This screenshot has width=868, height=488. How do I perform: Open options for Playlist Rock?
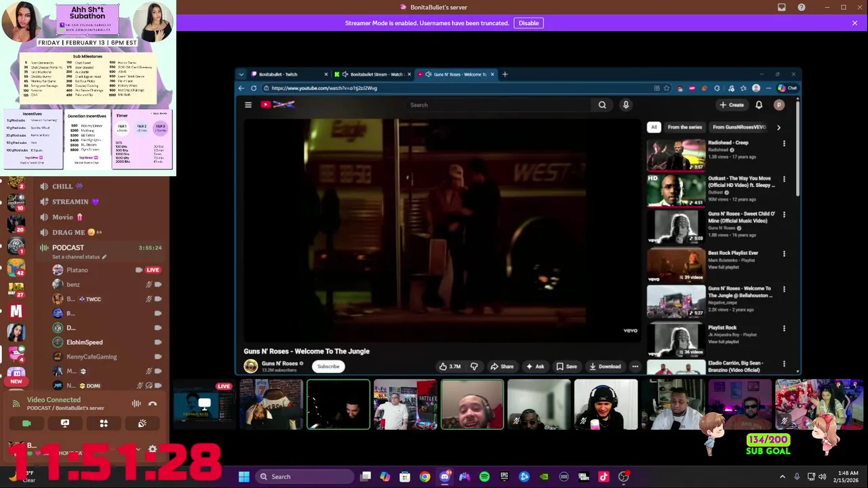coord(784,329)
